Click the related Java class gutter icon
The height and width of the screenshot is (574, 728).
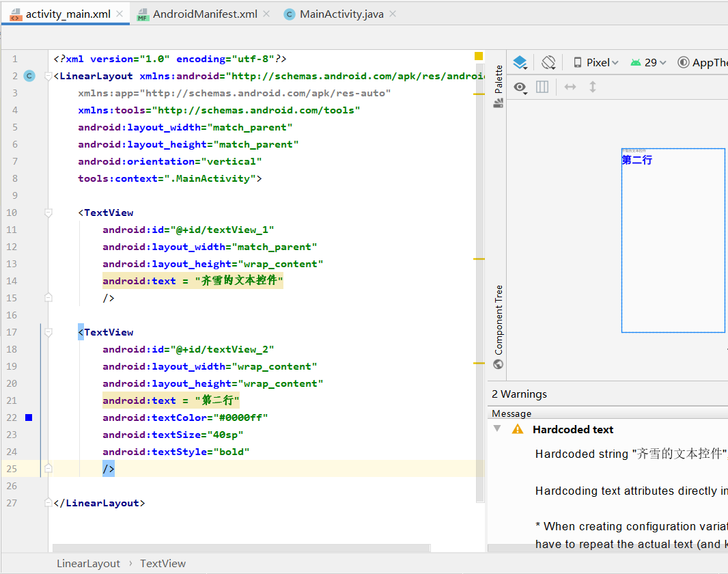[29, 76]
